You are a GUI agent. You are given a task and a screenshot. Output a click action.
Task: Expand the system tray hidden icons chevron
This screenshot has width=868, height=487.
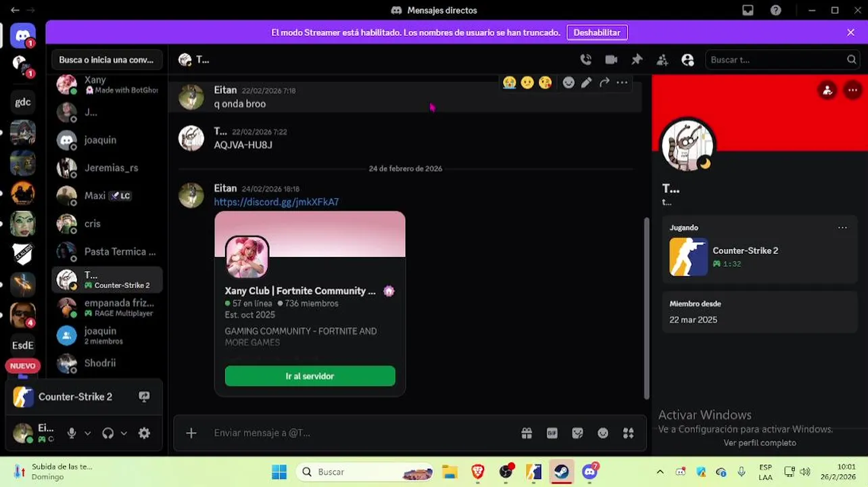660,471
